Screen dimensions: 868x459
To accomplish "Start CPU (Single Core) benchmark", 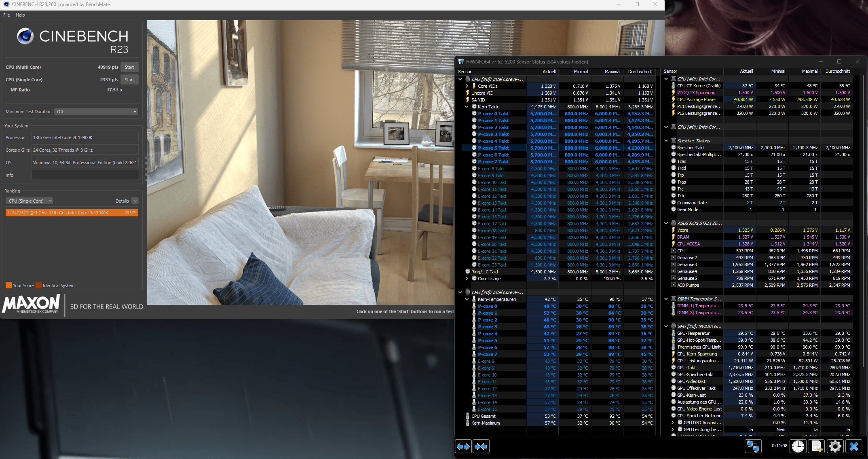I will (129, 80).
